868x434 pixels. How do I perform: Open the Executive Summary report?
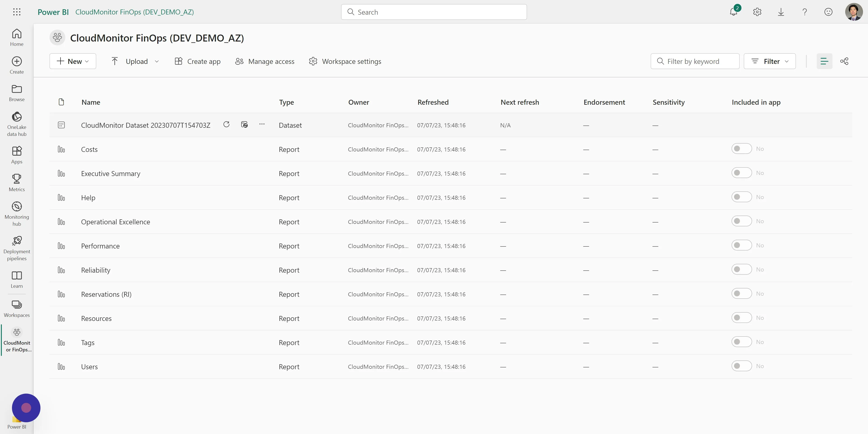point(110,174)
